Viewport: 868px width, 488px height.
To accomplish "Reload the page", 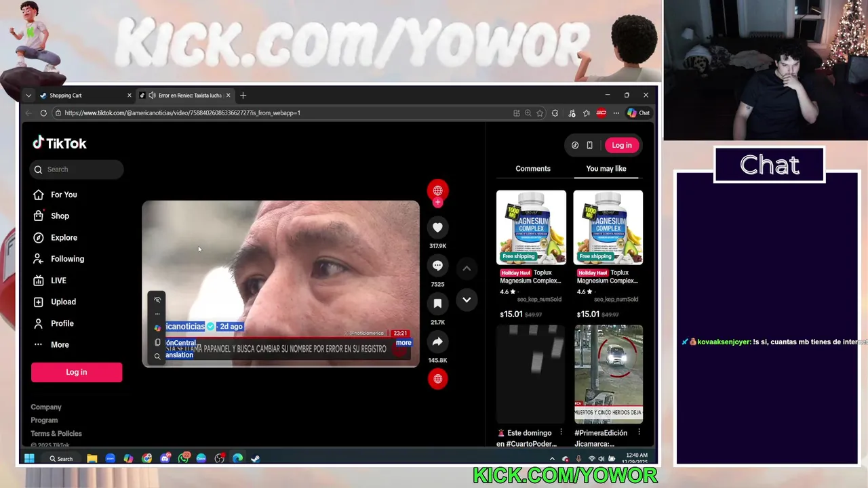I will point(43,113).
